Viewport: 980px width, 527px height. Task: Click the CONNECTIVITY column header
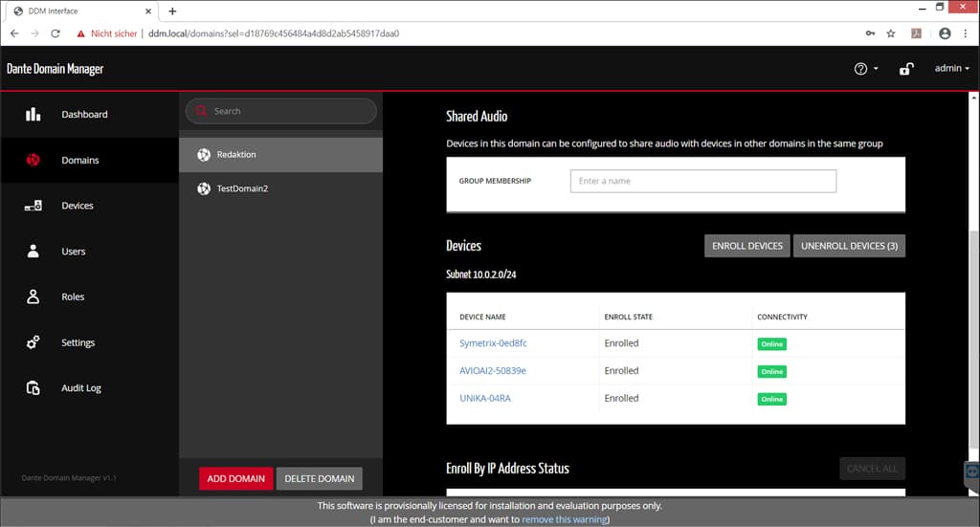pyautogui.click(x=782, y=318)
